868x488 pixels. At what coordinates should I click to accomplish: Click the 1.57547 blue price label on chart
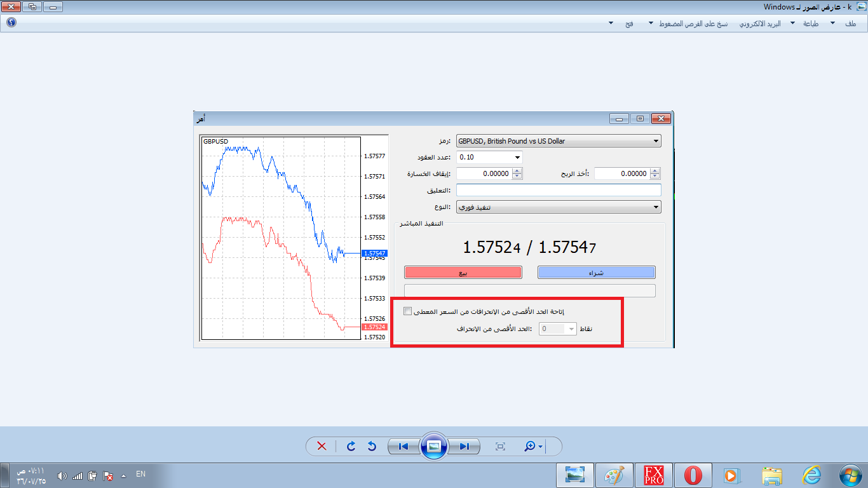pos(374,253)
